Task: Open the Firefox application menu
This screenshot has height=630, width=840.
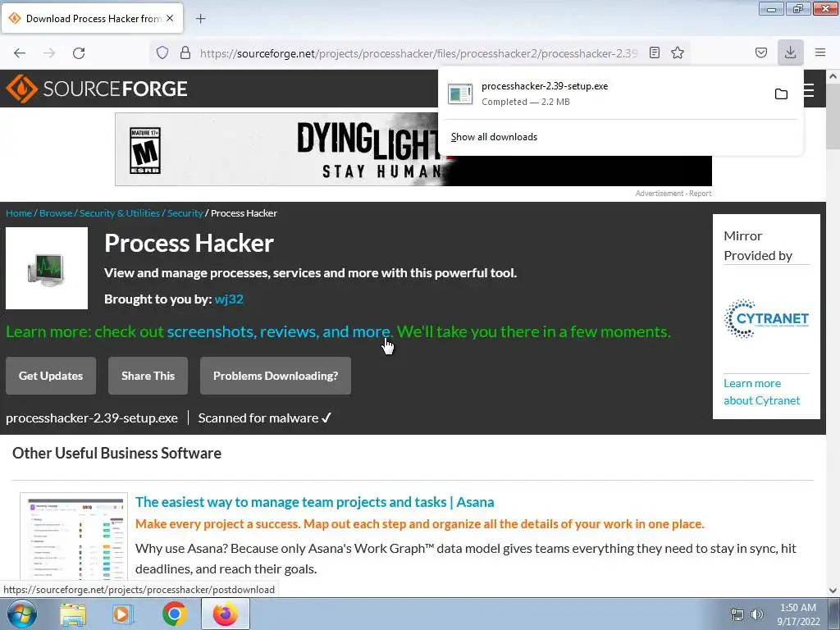Action: [x=820, y=52]
